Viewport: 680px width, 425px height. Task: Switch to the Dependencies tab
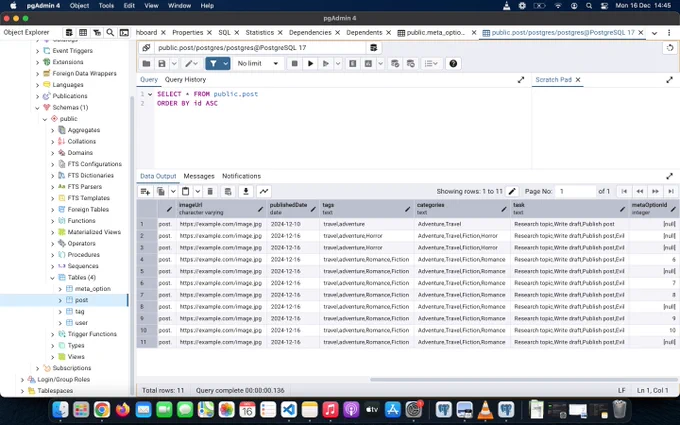pos(310,33)
